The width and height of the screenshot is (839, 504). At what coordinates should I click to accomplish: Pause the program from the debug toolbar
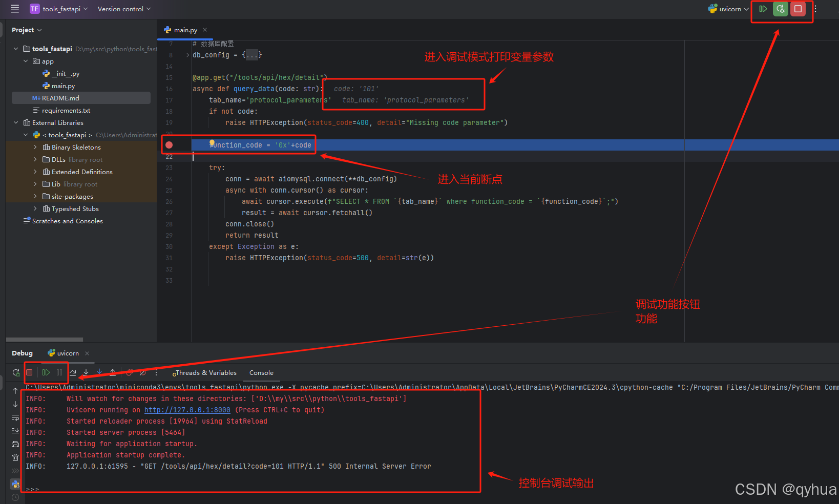(59, 372)
